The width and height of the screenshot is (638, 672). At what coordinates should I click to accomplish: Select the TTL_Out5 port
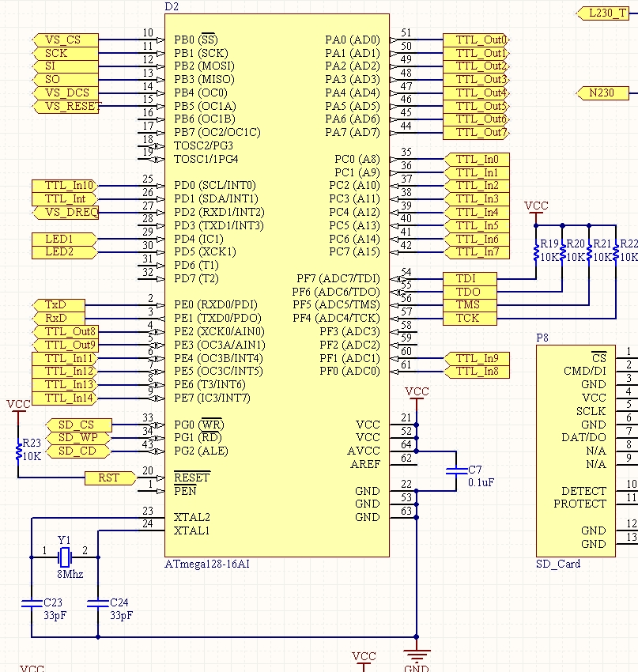click(476, 106)
